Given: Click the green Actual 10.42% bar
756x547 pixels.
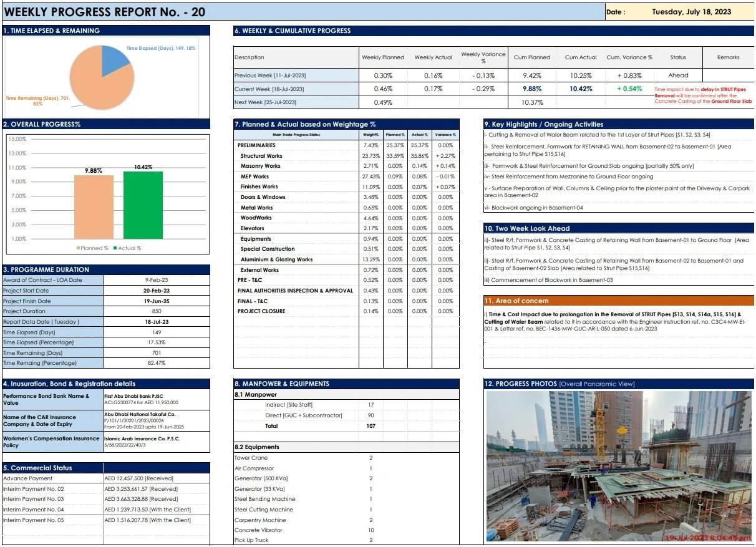Looking at the screenshot, I should tap(143, 205).
